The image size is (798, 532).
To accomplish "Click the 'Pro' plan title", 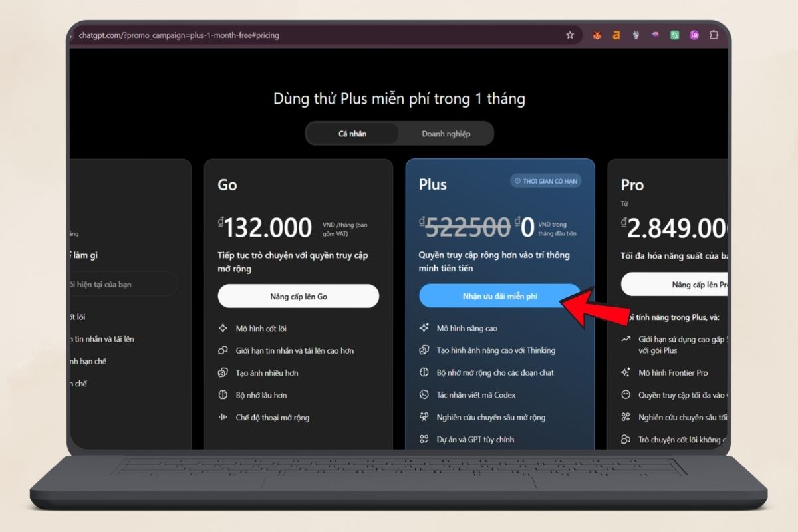I will pos(632,185).
